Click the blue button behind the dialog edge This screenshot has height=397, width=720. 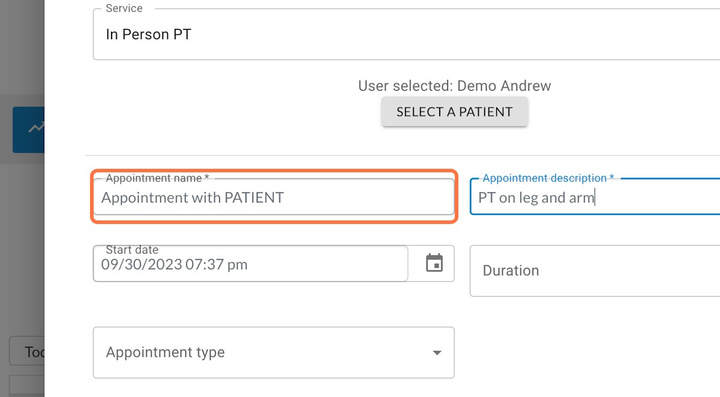[x=28, y=130]
